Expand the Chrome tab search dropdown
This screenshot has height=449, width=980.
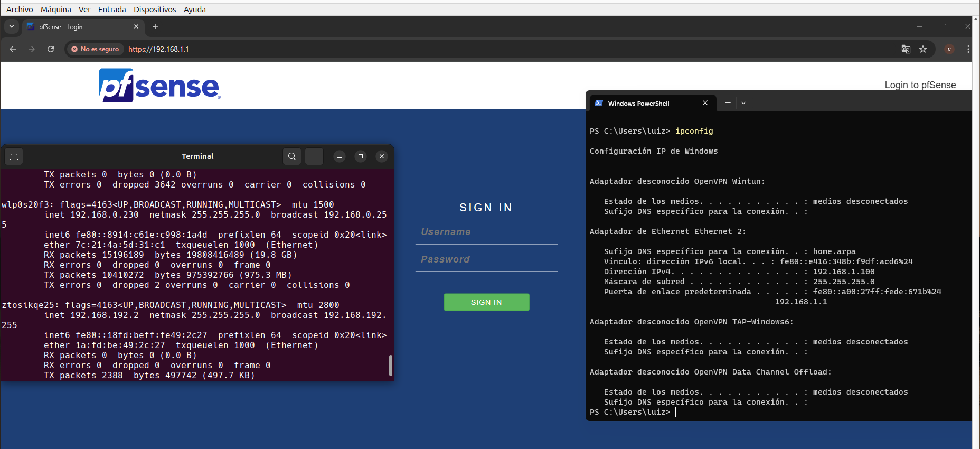click(12, 26)
